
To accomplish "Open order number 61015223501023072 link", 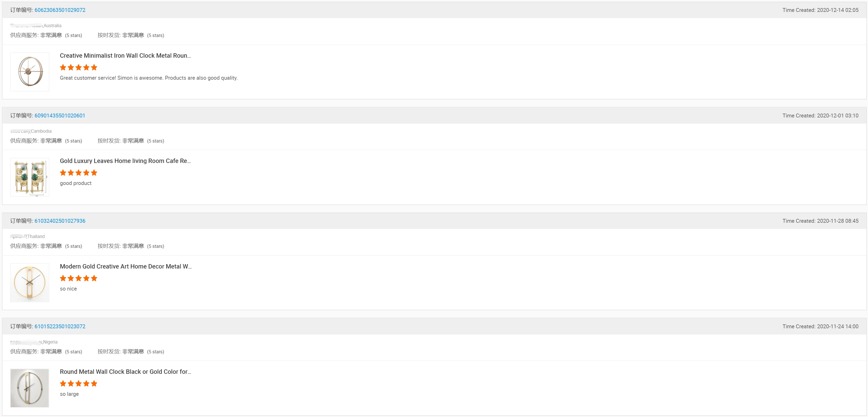I will click(x=60, y=326).
